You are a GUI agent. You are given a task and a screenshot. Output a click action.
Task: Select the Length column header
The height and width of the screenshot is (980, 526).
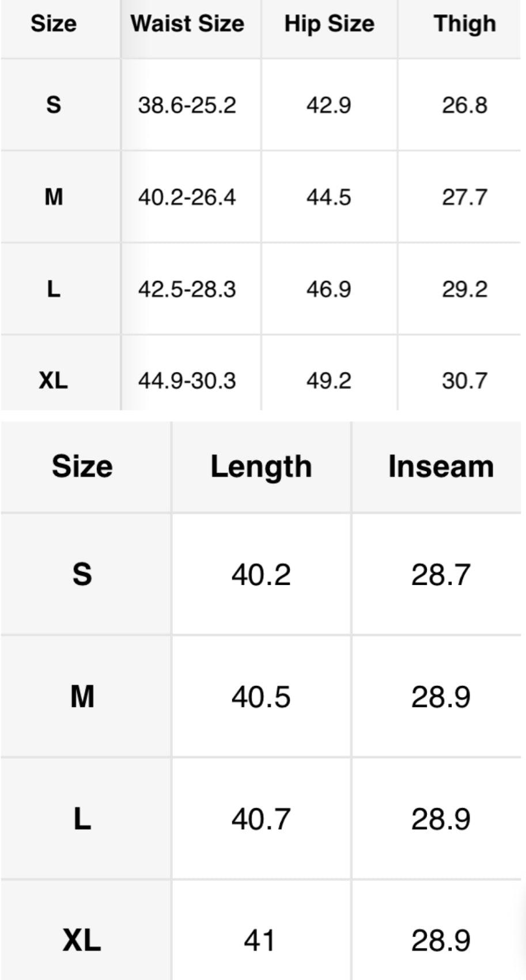(261, 466)
